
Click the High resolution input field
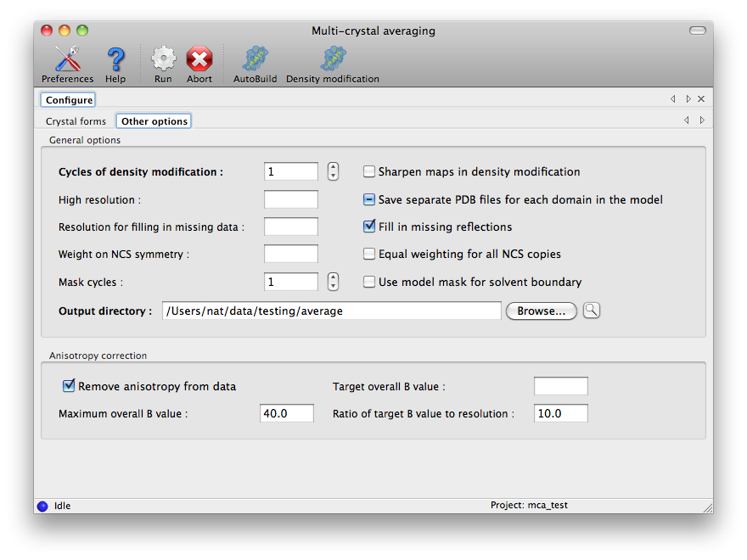pyautogui.click(x=291, y=199)
